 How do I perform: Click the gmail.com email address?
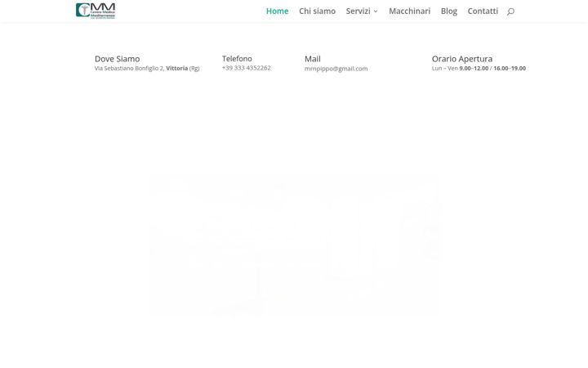click(x=336, y=69)
